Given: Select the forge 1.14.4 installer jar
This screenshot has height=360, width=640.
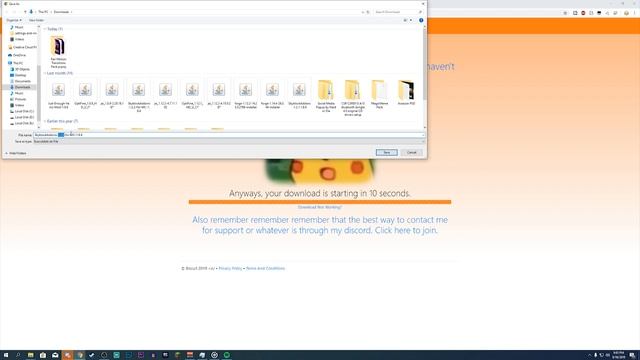Looking at the screenshot, I should click(x=272, y=95).
